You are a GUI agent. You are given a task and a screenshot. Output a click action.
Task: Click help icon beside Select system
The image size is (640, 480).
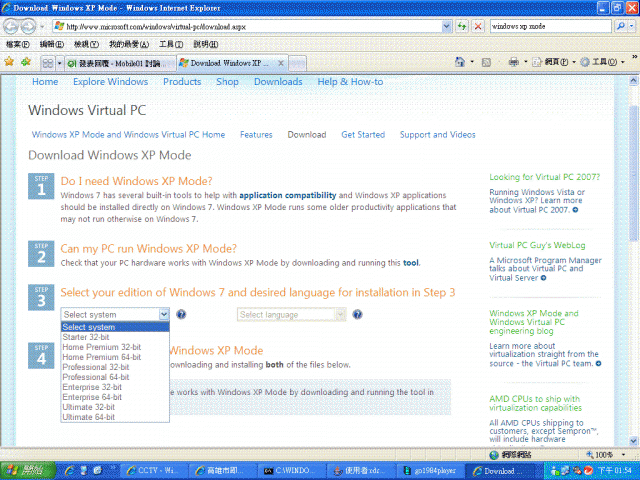181,314
